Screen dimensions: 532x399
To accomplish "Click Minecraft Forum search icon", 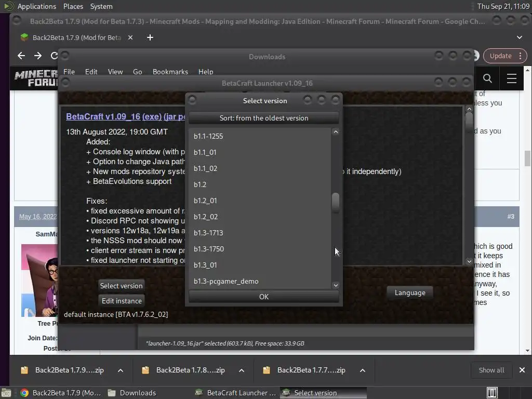I will (487, 78).
